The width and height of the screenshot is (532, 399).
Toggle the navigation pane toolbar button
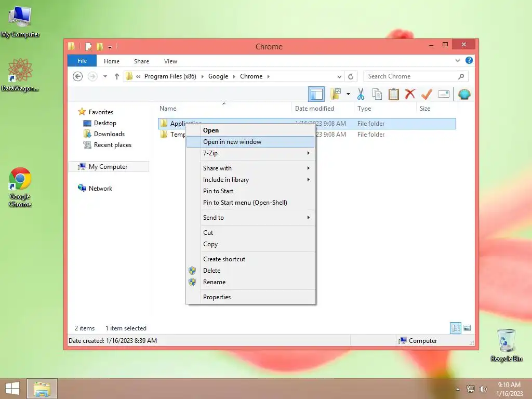point(316,95)
